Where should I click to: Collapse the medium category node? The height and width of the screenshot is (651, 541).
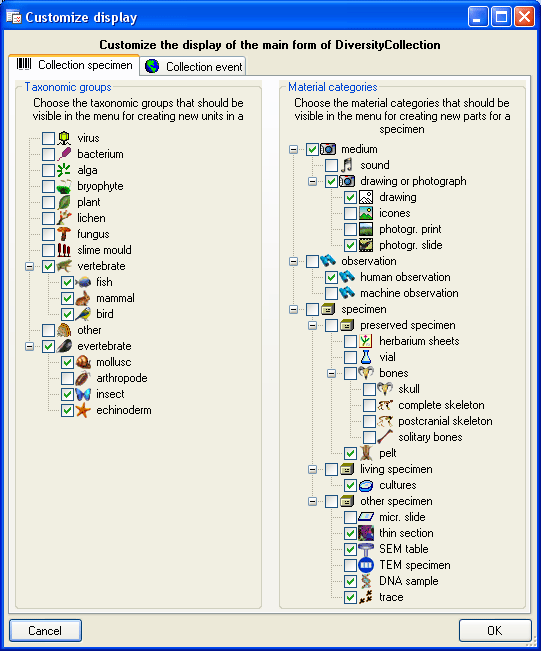294,149
